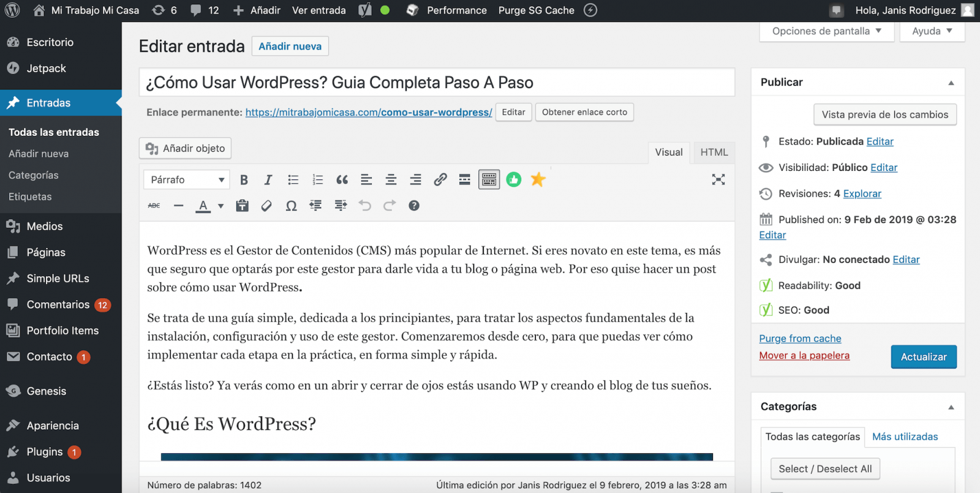Insert or edit link
The image size is (980, 493).
pyautogui.click(x=440, y=179)
